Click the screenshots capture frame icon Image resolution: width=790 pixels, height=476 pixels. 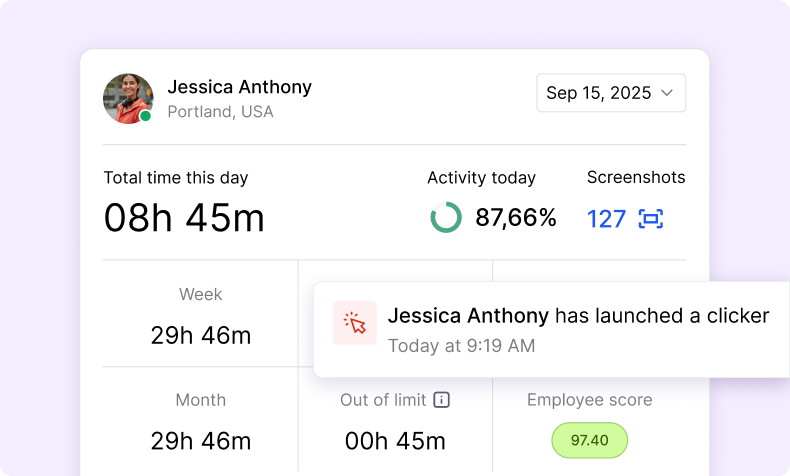(x=651, y=219)
